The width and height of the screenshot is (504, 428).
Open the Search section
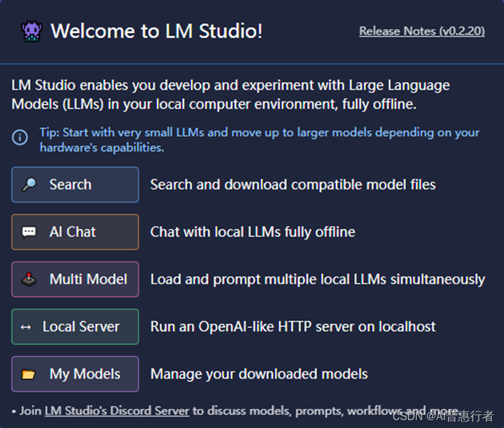click(x=75, y=185)
